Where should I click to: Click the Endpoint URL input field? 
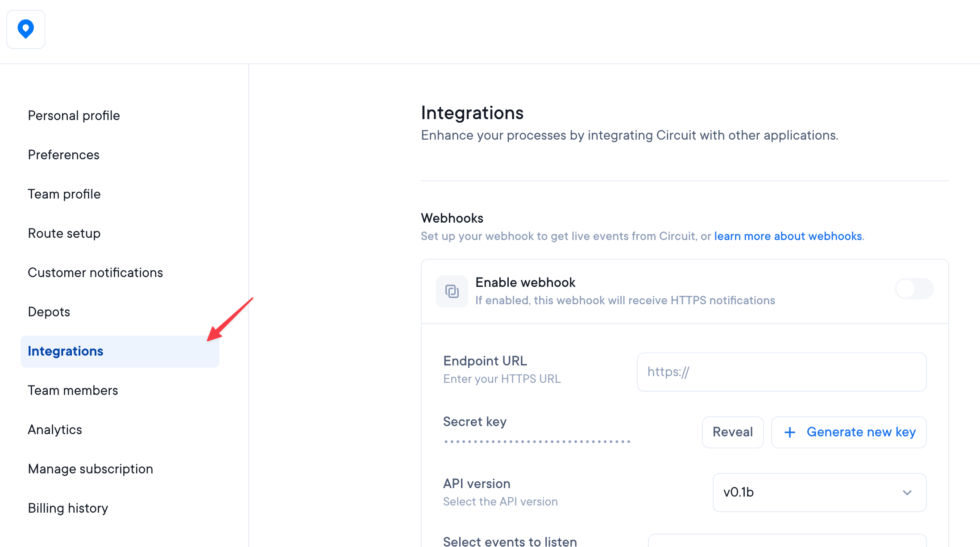point(781,372)
